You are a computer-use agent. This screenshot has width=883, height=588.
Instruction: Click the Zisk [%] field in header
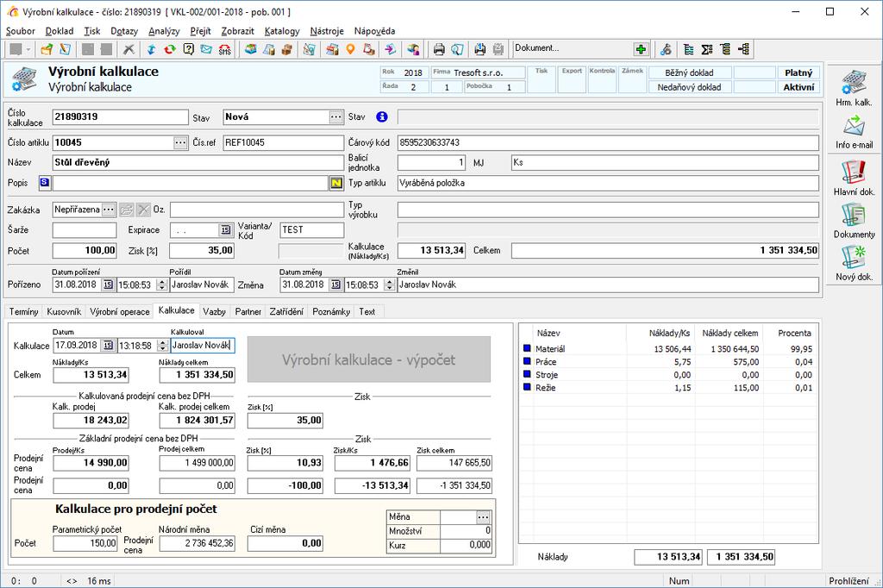click(202, 251)
